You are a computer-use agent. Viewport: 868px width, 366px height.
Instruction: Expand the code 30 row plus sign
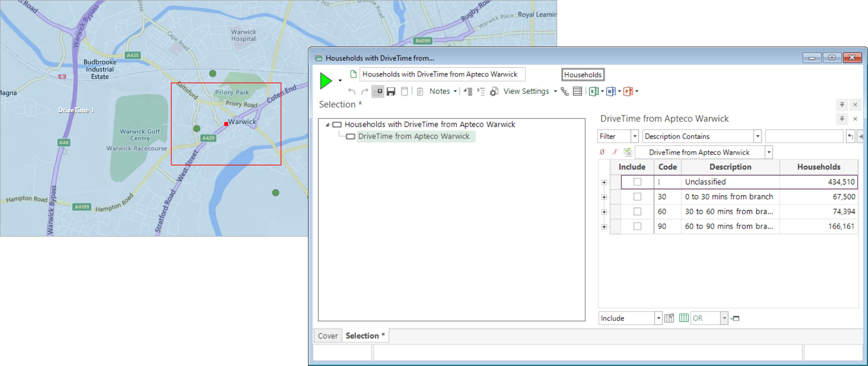[x=604, y=197]
